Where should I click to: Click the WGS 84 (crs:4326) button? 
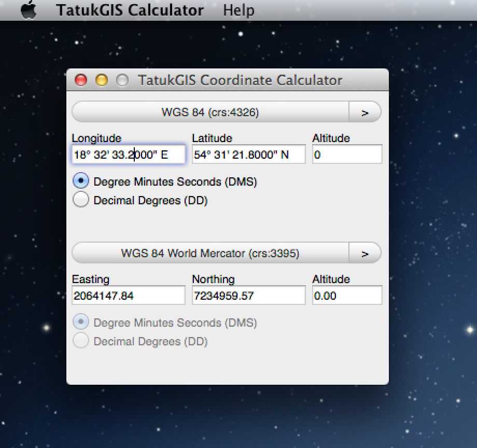tap(210, 112)
